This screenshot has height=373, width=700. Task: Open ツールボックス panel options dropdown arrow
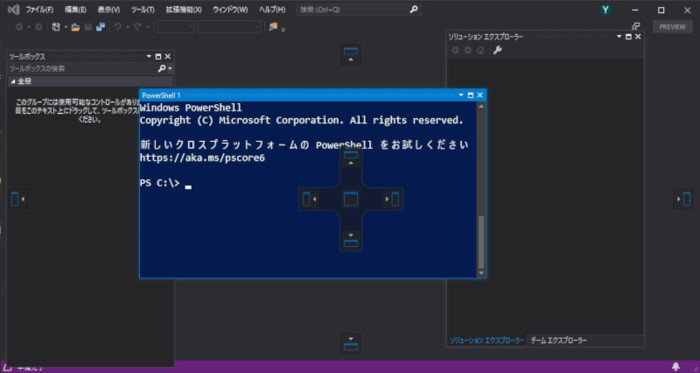pyautogui.click(x=149, y=57)
